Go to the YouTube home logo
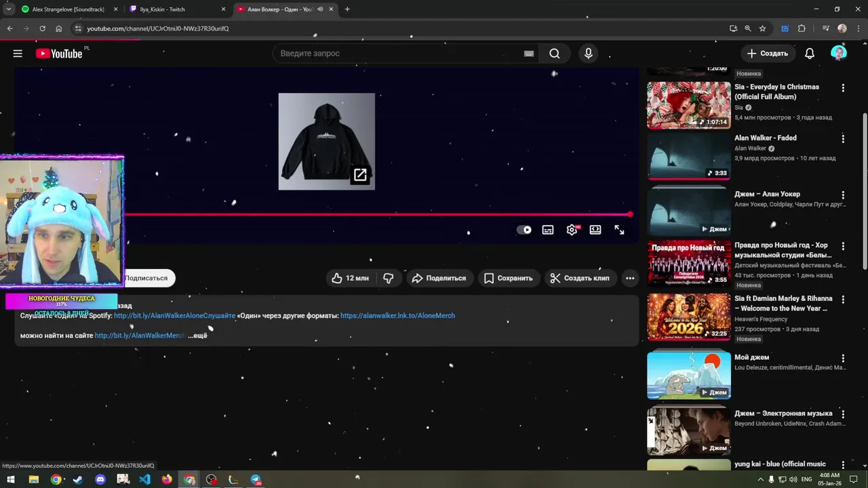The height and width of the screenshot is (488, 868). coord(59,54)
